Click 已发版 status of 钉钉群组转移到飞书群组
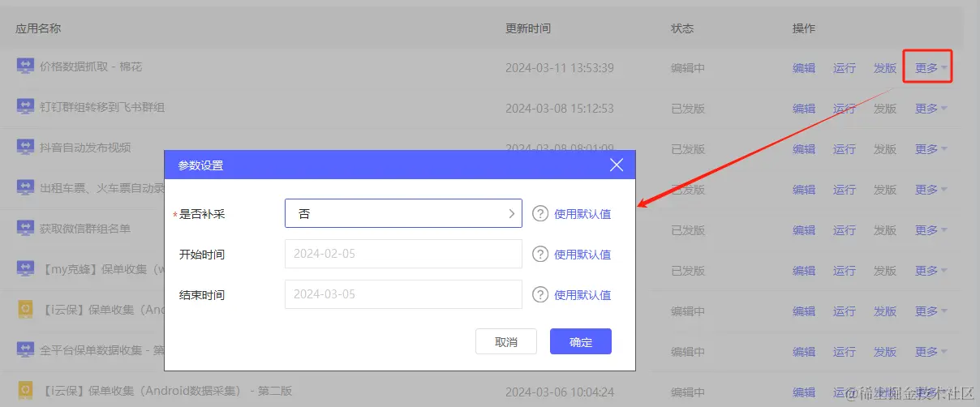The height and width of the screenshot is (407, 980). coord(688,109)
